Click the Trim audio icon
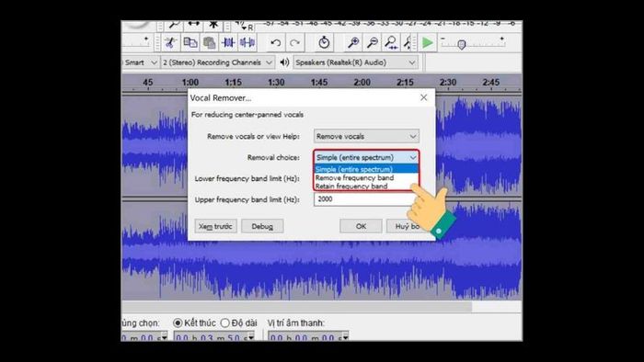Viewport: 644px width, 362px height. [228, 42]
